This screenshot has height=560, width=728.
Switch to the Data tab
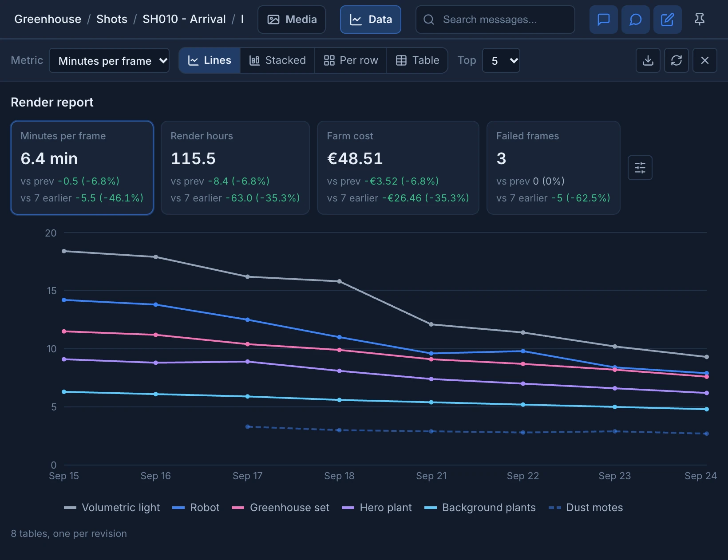click(x=371, y=20)
